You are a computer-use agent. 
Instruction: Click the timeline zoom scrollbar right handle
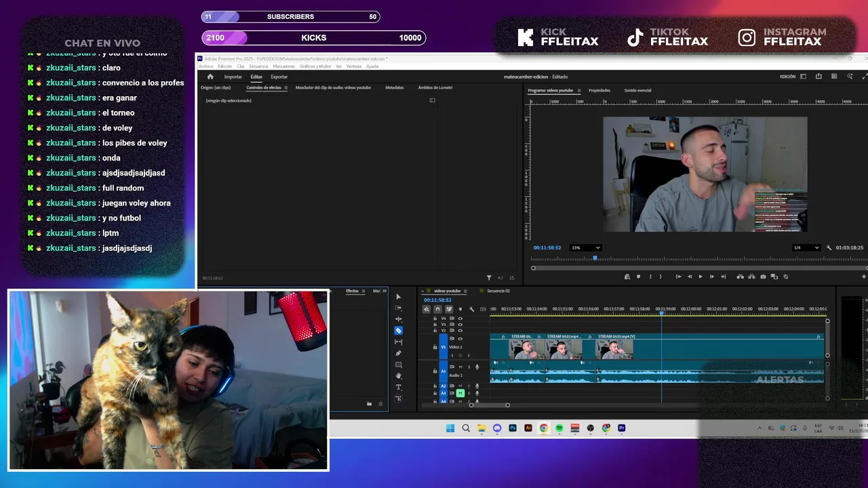[x=507, y=405]
